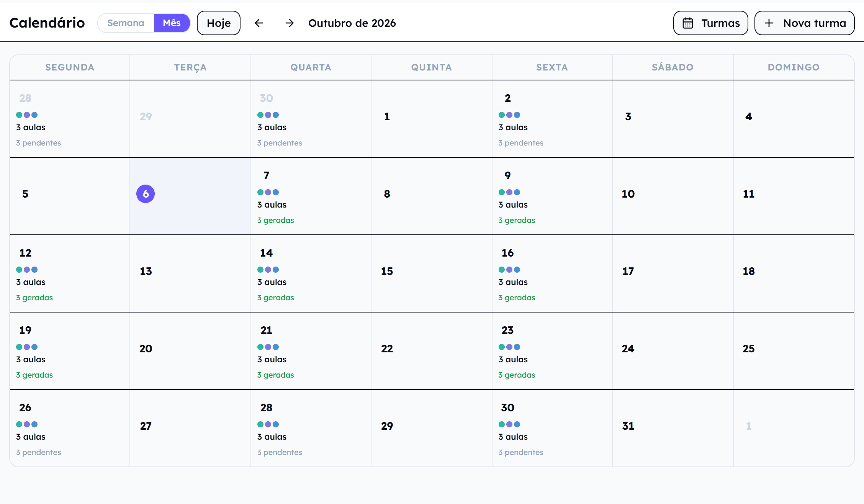Select day 15 in the calendar

pos(387,271)
